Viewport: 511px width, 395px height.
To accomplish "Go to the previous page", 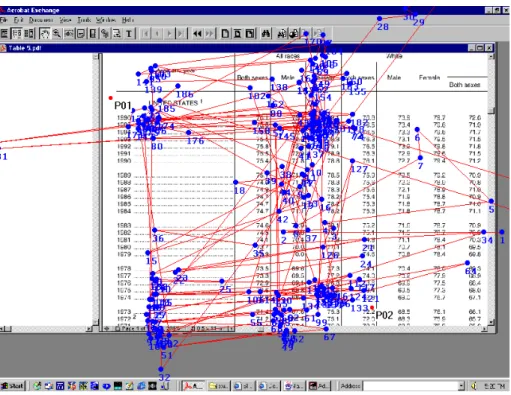I will (157, 34).
